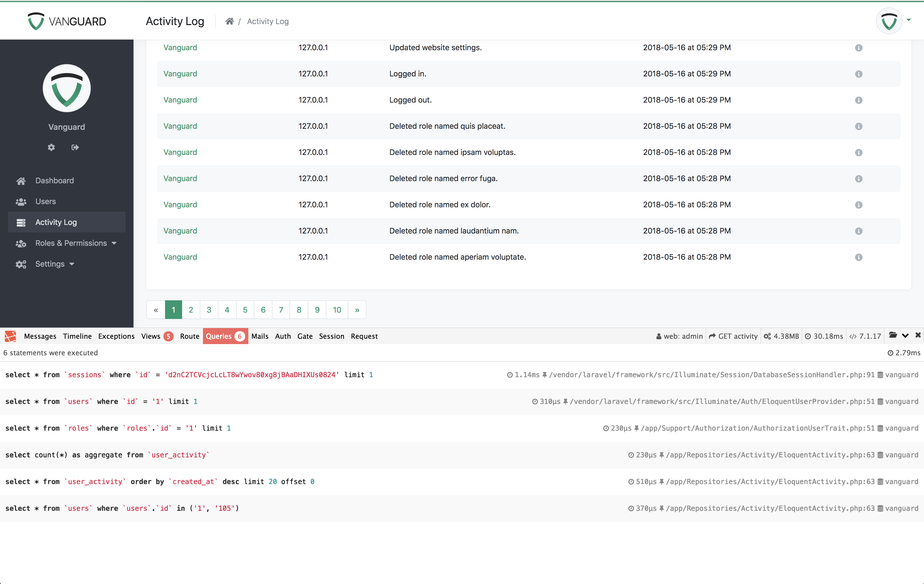Open the Session debugbar tab
This screenshot has width=924, height=584.
pos(331,336)
